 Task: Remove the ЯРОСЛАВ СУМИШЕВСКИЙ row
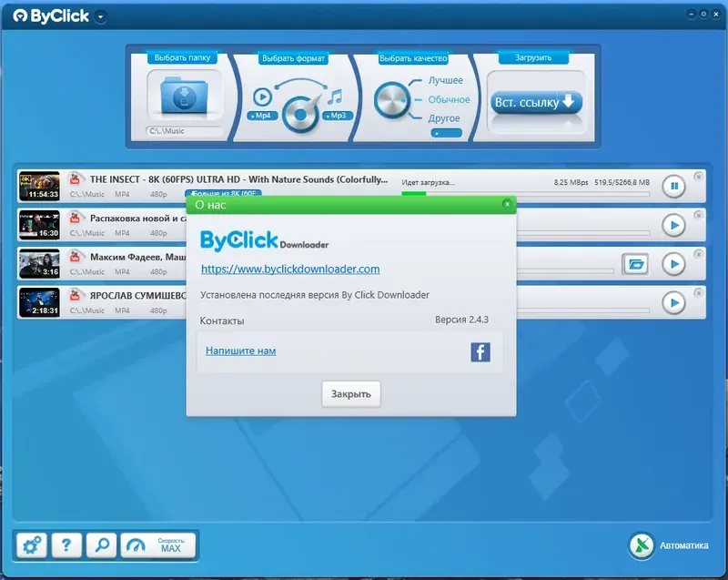click(698, 293)
